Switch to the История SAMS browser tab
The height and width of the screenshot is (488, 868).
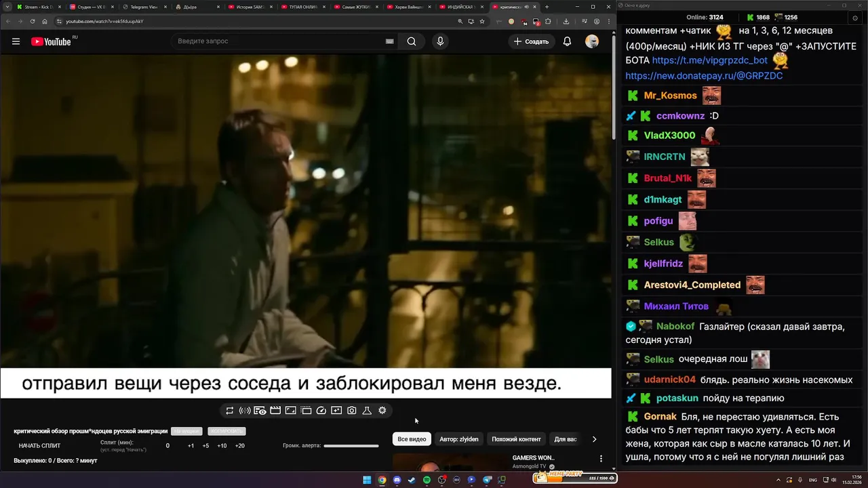pos(250,7)
